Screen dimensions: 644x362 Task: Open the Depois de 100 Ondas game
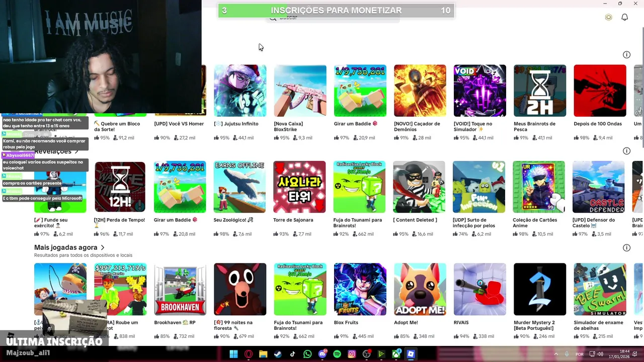[600, 90]
